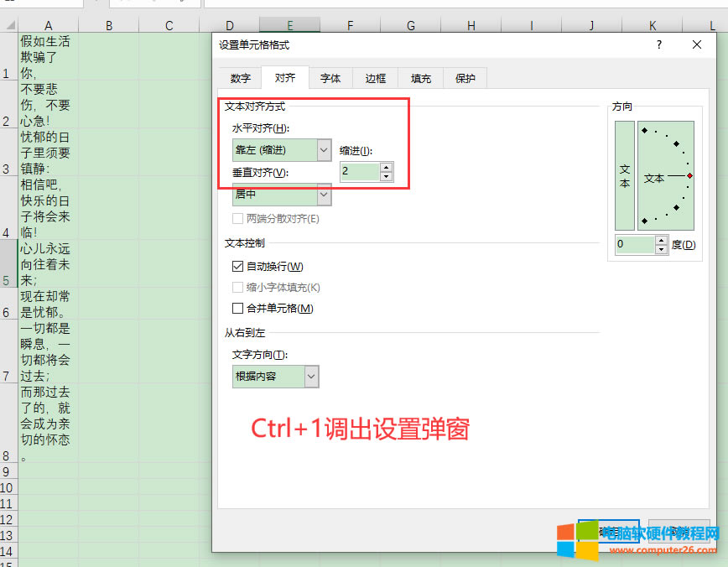
Task: Open the 文字方向 dropdown list
Action: [x=311, y=377]
